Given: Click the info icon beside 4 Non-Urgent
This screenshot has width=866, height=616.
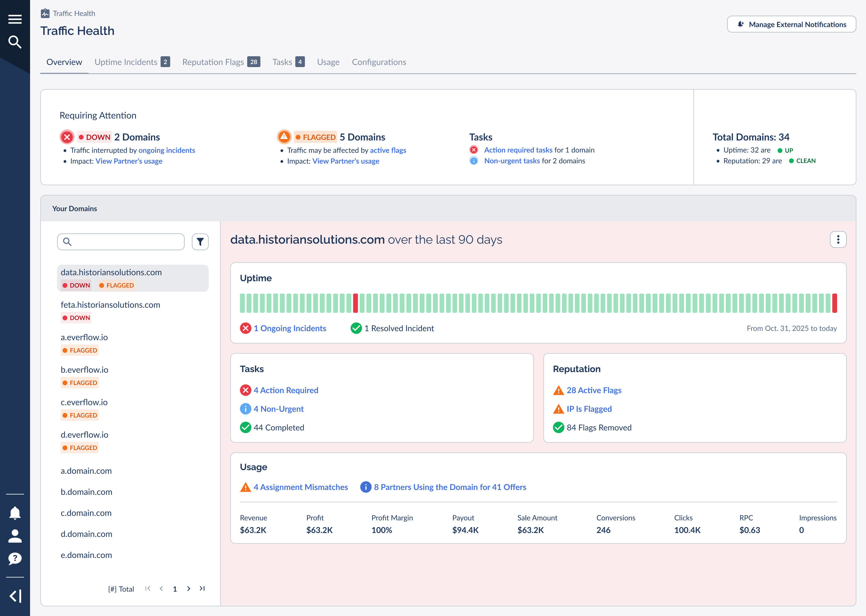Looking at the screenshot, I should (x=246, y=408).
